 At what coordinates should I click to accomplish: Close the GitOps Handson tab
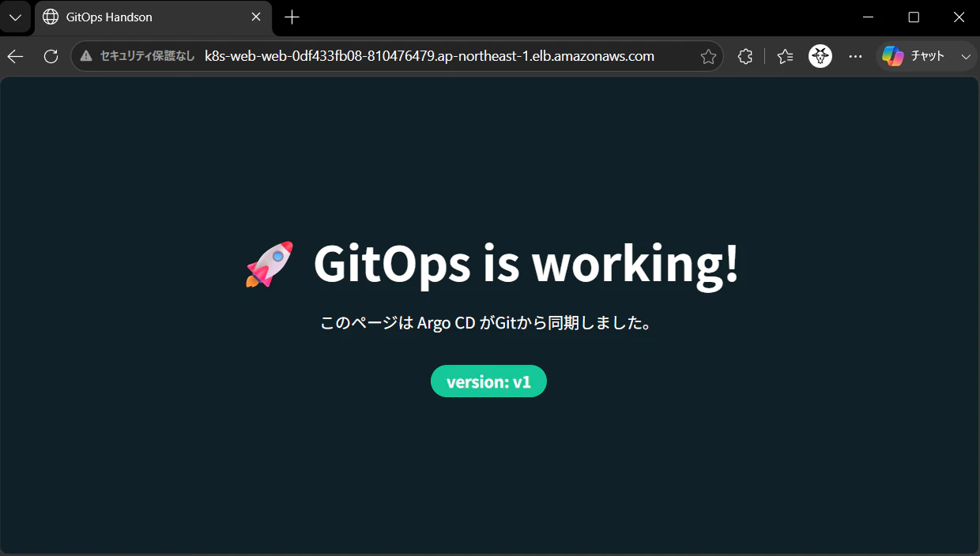click(x=256, y=17)
